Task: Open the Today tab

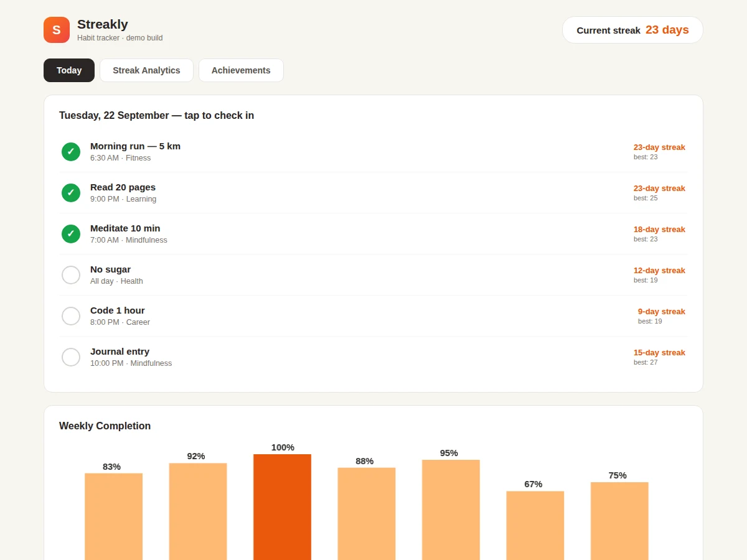Action: click(69, 70)
